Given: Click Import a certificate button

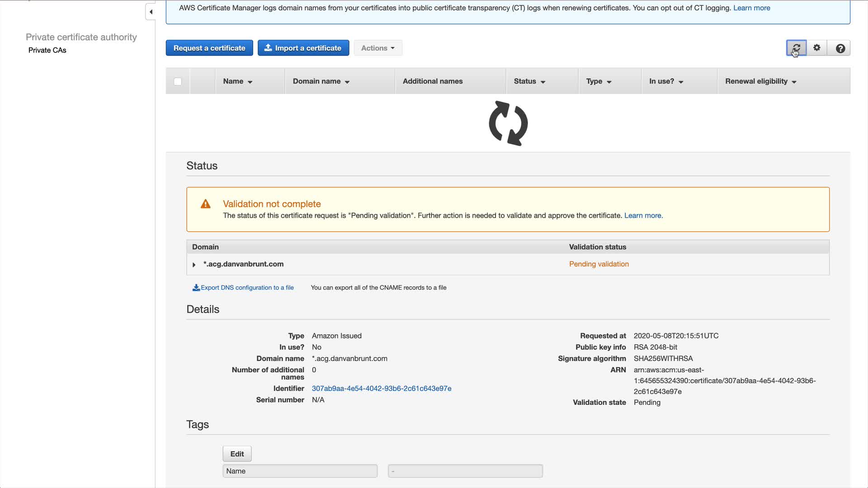Looking at the screenshot, I should pos(303,48).
